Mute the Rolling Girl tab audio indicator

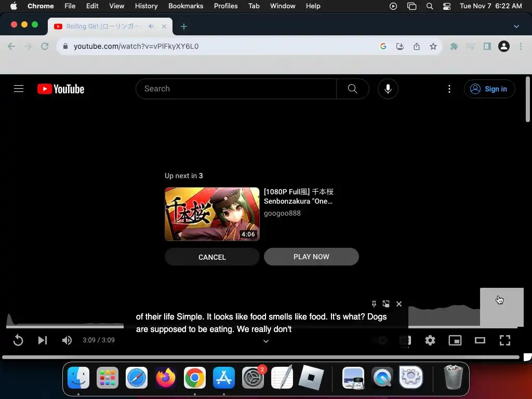click(151, 26)
